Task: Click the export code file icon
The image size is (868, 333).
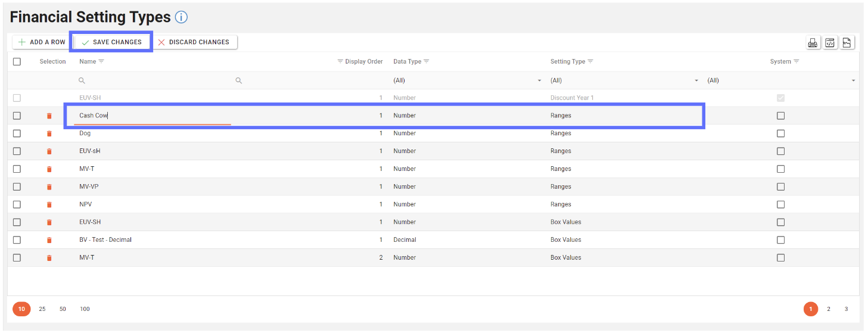Action: pos(830,42)
